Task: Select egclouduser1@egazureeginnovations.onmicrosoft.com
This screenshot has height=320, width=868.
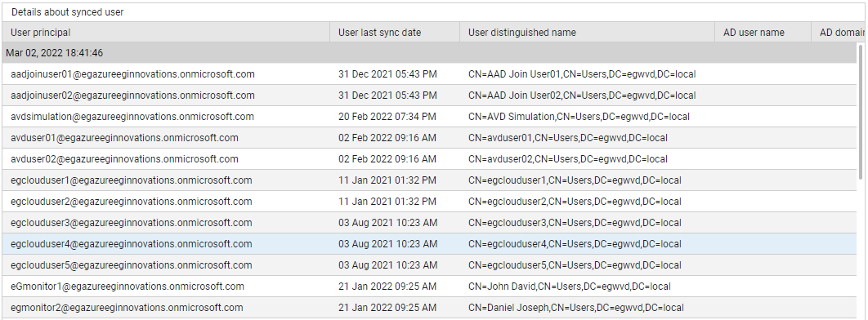Action: click(x=132, y=180)
